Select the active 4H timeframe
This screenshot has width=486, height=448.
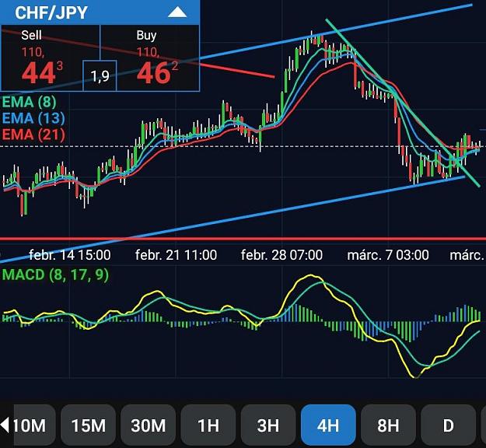(x=328, y=425)
